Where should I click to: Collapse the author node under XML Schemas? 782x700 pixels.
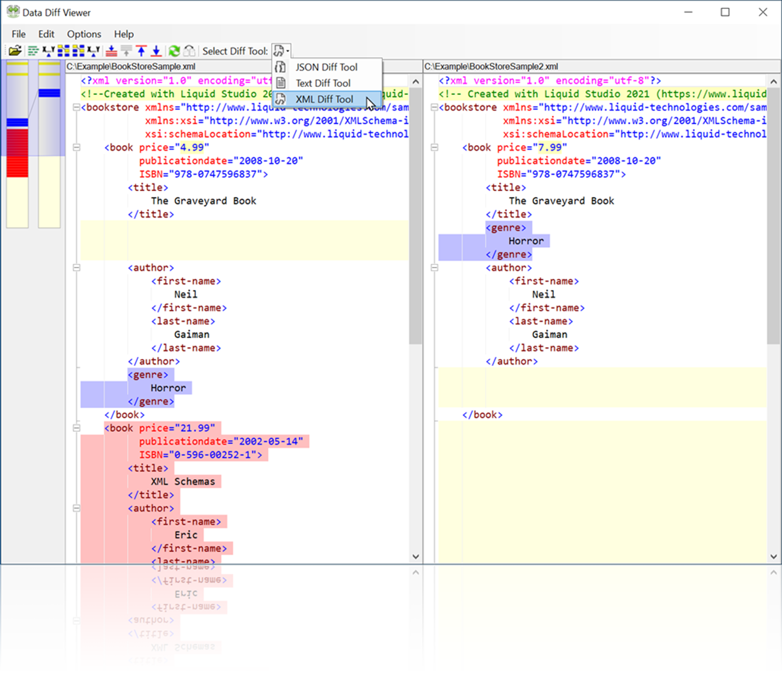pyautogui.click(x=76, y=508)
